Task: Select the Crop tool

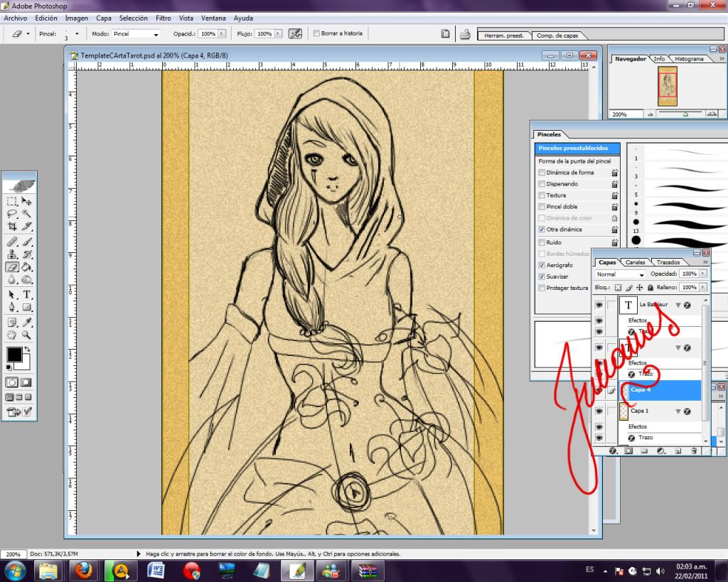Action: point(12,227)
